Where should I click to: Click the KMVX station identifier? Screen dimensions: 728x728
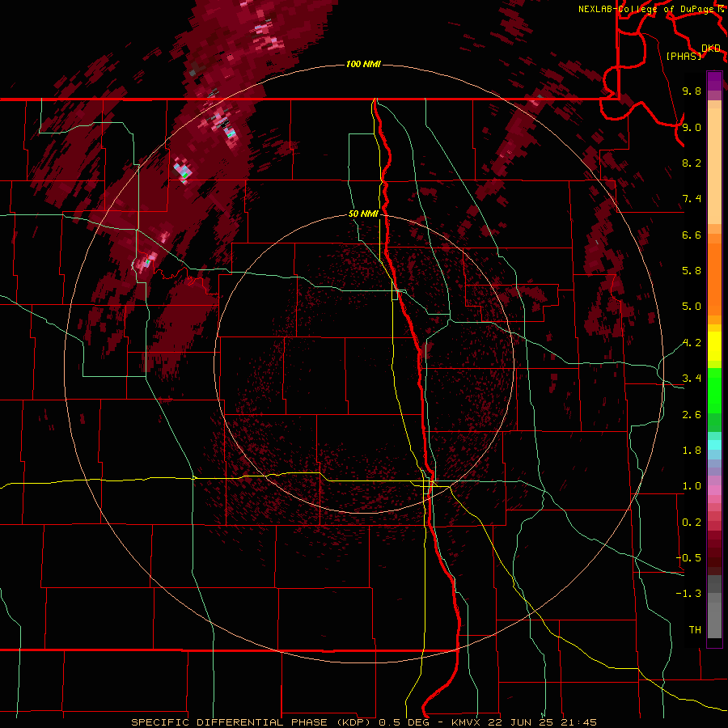464,722
